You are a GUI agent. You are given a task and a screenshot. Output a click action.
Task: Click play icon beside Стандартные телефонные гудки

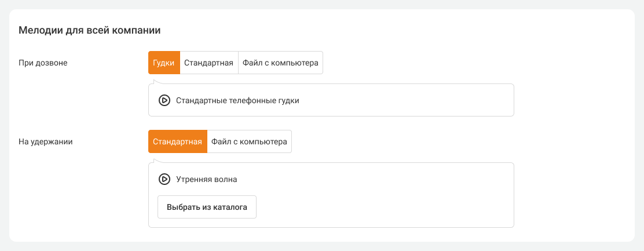(164, 100)
